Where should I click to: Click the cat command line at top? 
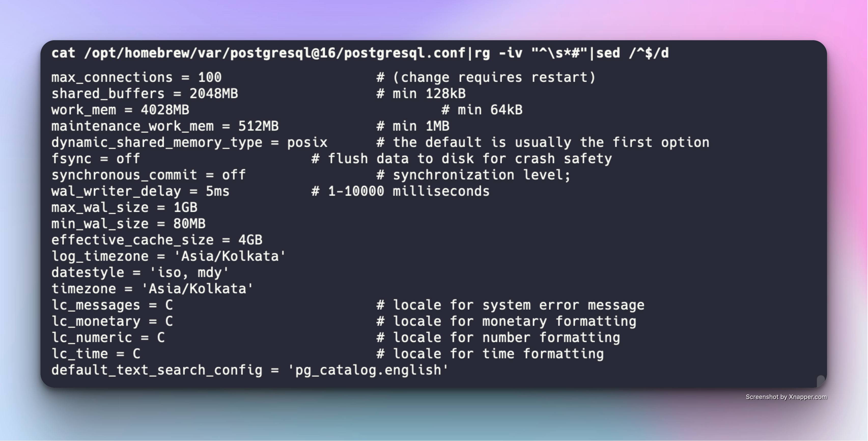[x=360, y=53]
